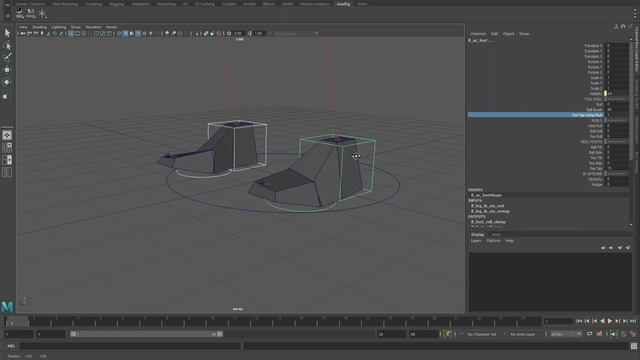640x360 pixels.
Task: Play animation backwards
Action: coord(602,321)
